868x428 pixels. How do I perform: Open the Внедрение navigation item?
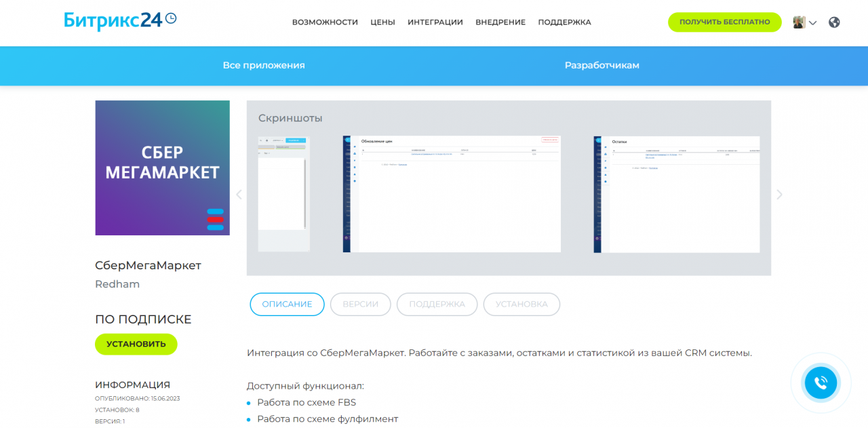tap(500, 22)
